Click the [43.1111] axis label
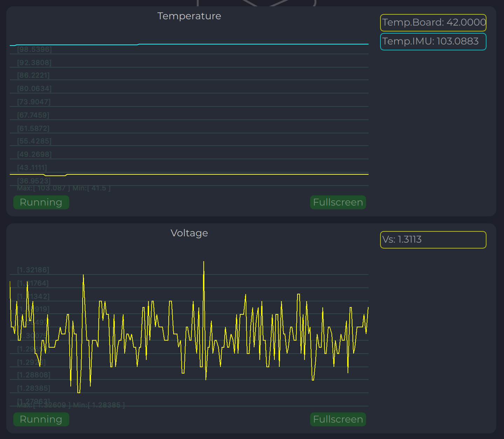 click(x=32, y=168)
